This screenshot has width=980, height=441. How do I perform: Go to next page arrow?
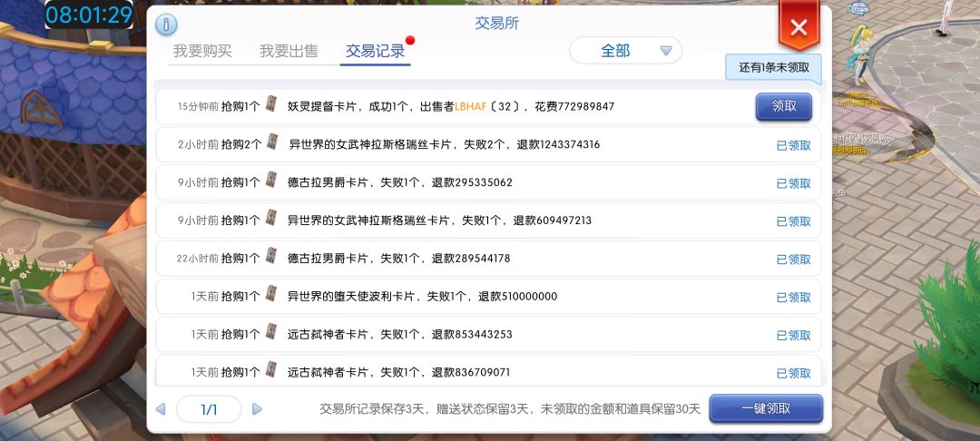pos(257,409)
